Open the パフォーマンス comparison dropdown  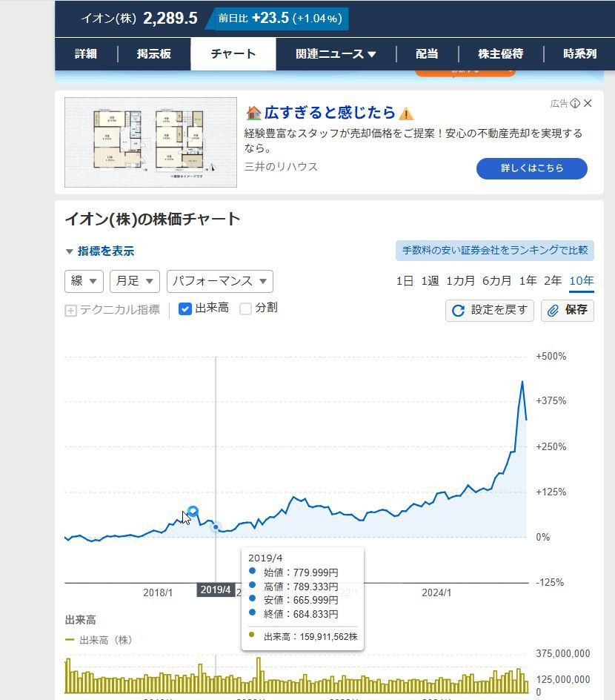pyautogui.click(x=219, y=281)
